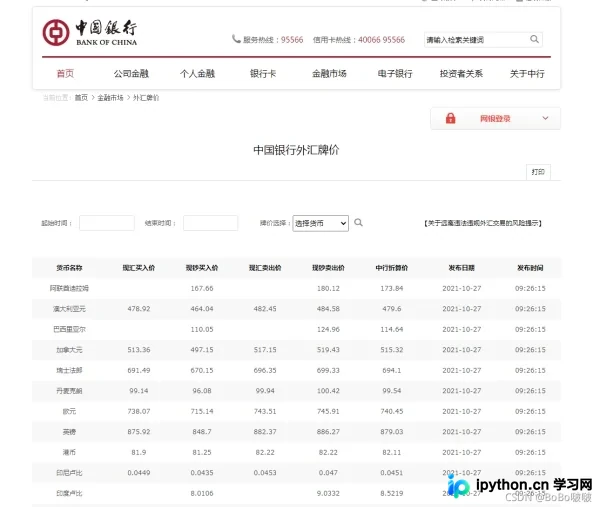Screen dimensions: 600x507
Task: Click the 阿联酋迪拉姆 currency row name
Action: coord(69,288)
